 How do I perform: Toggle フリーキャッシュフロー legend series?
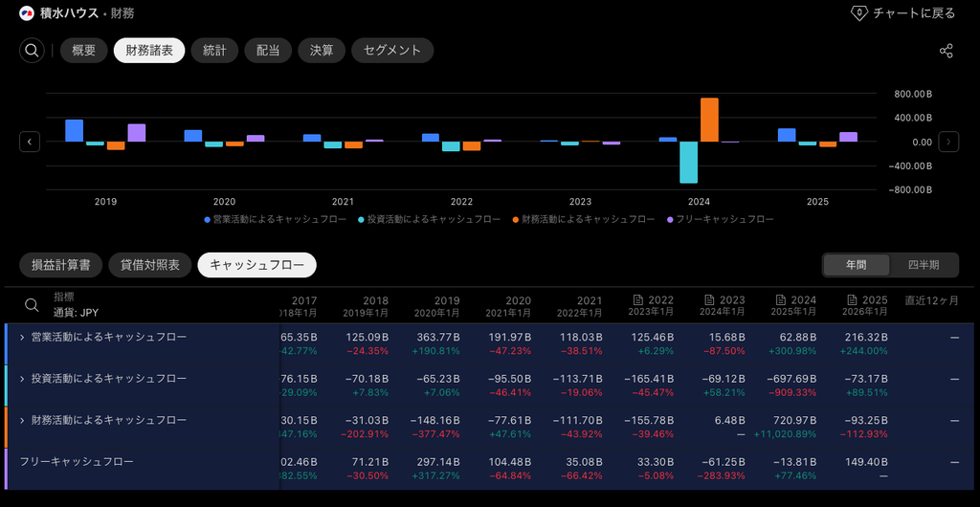[721, 219]
